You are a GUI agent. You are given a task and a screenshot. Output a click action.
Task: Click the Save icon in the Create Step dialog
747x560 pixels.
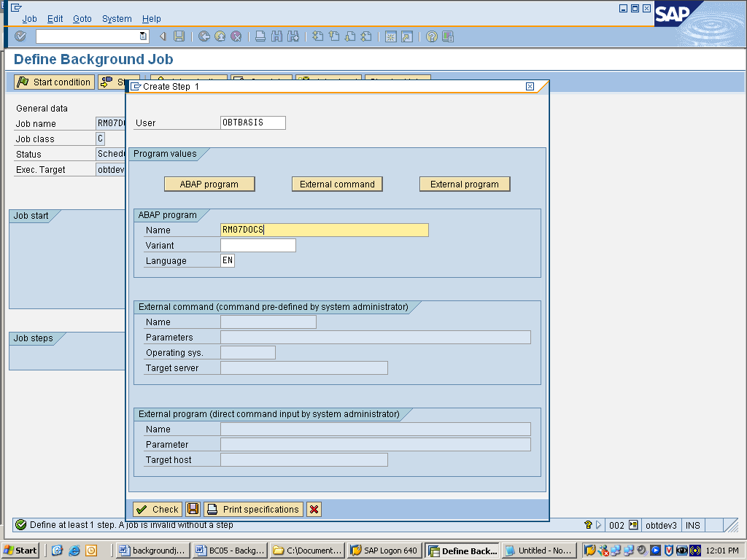pyautogui.click(x=193, y=509)
